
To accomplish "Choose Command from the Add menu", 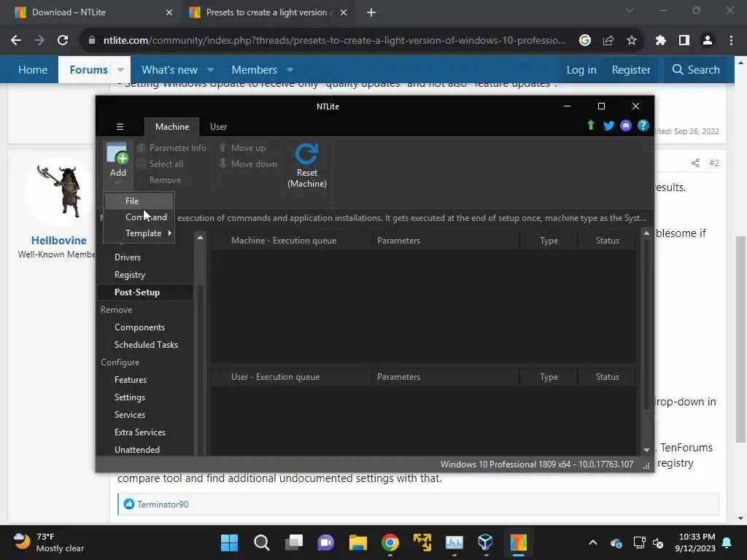I will (139, 217).
